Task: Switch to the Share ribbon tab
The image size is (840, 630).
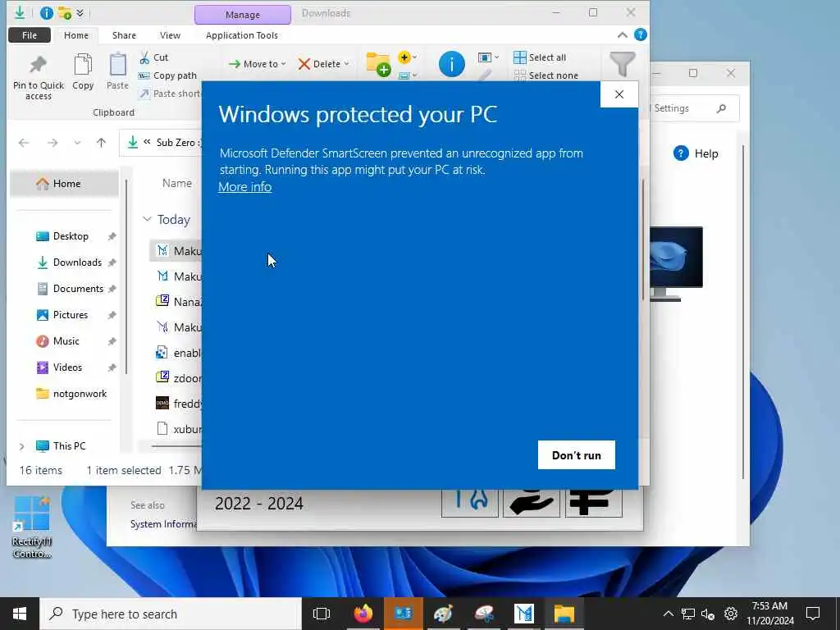Action: click(124, 35)
